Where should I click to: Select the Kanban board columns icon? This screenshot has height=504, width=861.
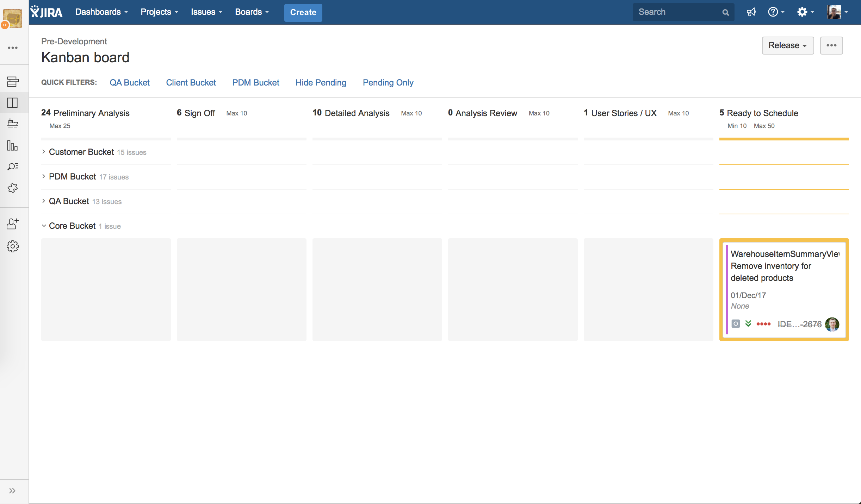tap(13, 103)
